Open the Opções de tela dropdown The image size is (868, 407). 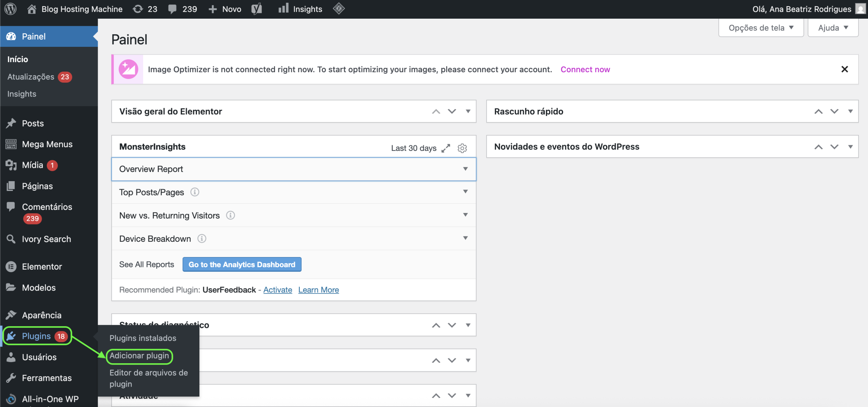coord(761,28)
